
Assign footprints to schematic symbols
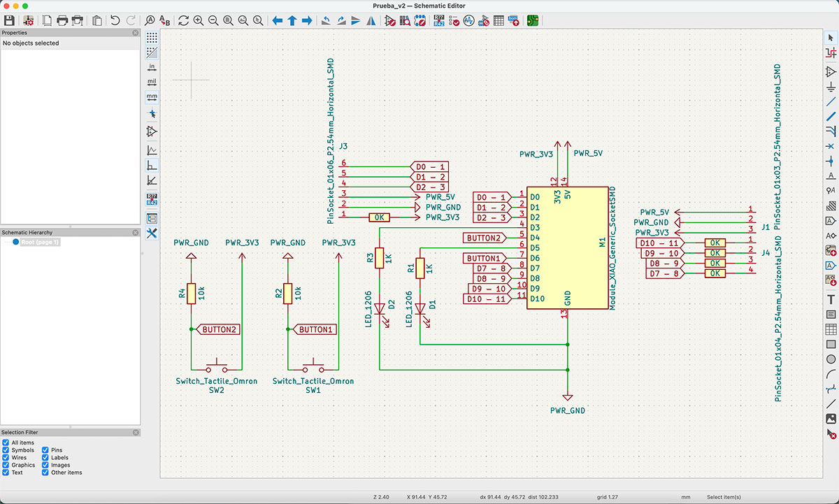point(483,20)
